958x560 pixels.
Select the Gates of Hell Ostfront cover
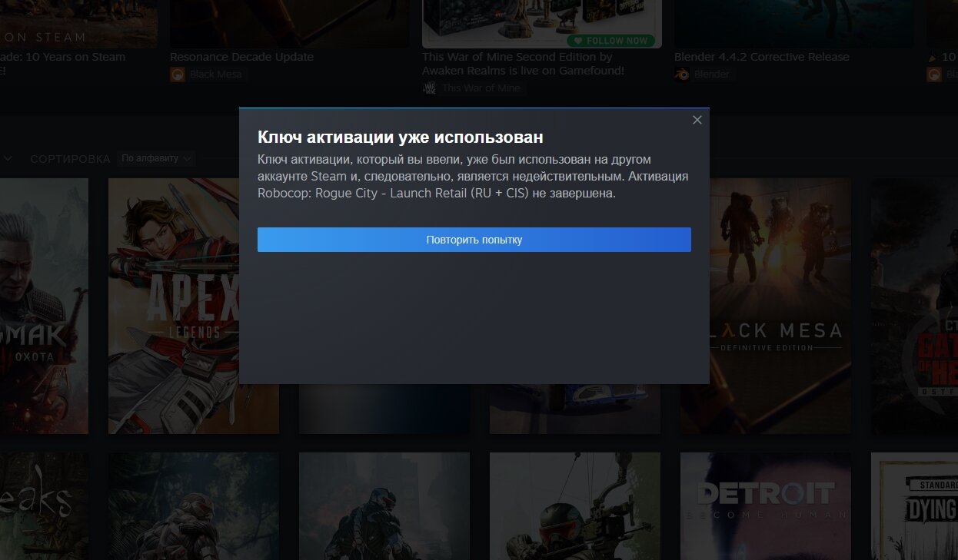(914, 306)
